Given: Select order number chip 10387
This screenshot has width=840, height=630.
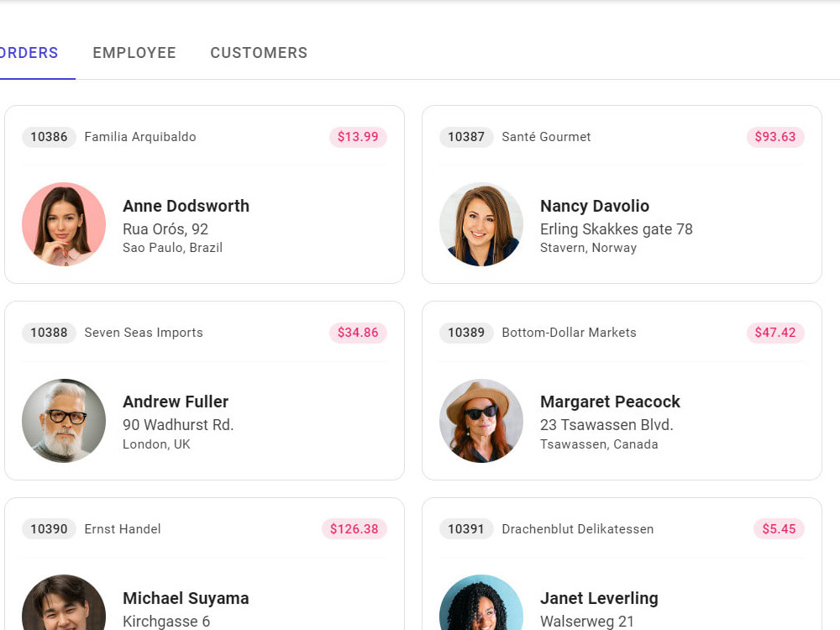Looking at the screenshot, I should 466,137.
